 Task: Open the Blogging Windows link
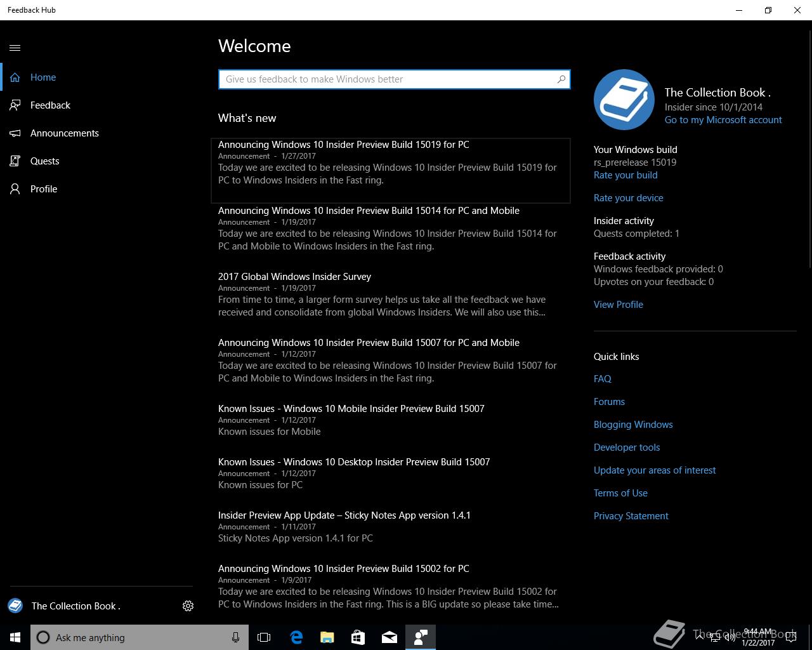coord(633,425)
